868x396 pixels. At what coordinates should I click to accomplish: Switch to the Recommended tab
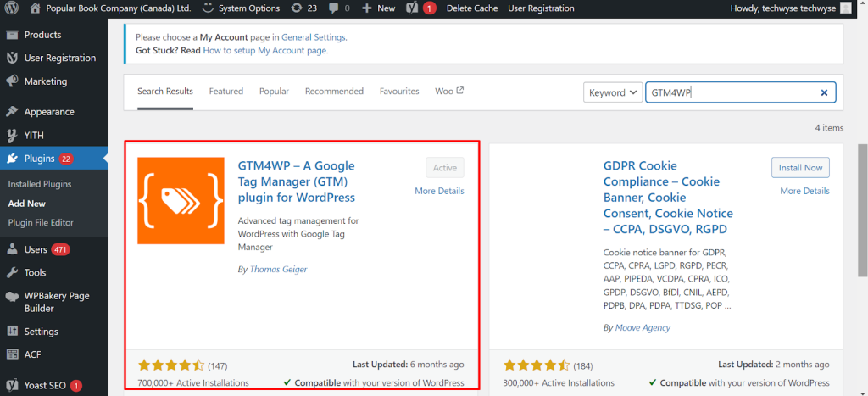click(x=334, y=92)
